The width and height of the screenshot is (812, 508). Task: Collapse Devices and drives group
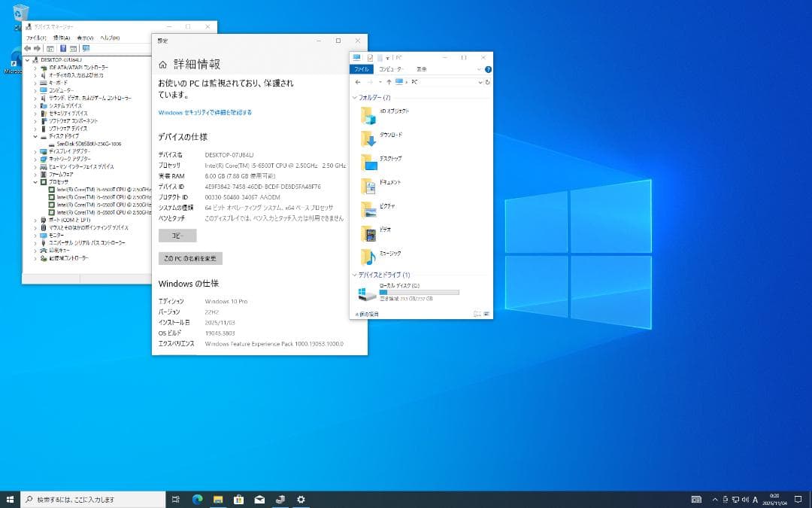[x=355, y=275]
